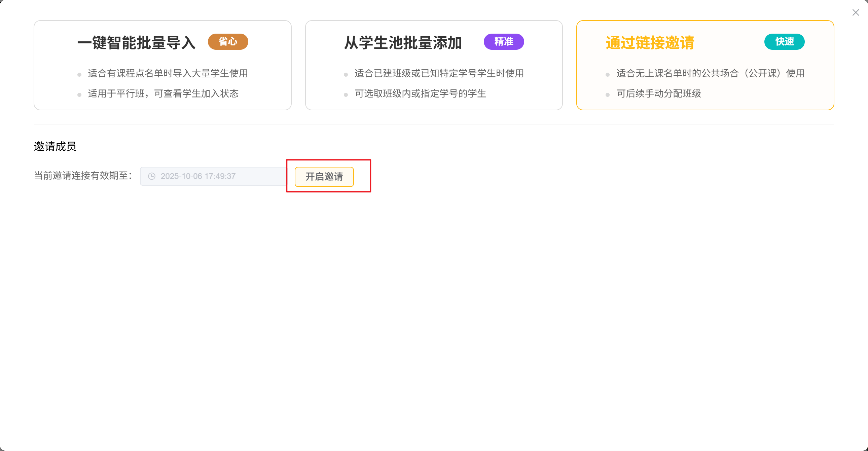This screenshot has height=451, width=868.
Task: Click the 邀请成员 heading
Action: click(x=55, y=147)
